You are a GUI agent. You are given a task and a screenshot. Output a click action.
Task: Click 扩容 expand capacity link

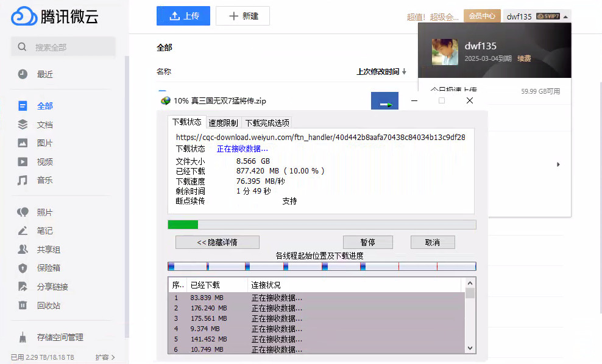pyautogui.click(x=105, y=357)
